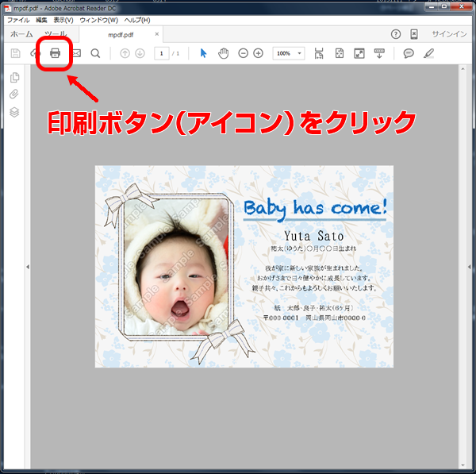Click the sign pen icon

pos(429,53)
